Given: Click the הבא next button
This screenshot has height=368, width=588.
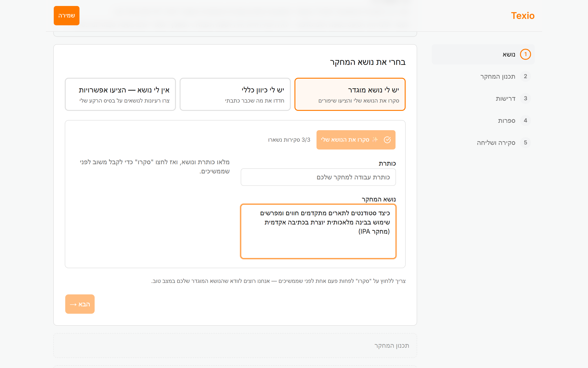Looking at the screenshot, I should click(x=80, y=304).
